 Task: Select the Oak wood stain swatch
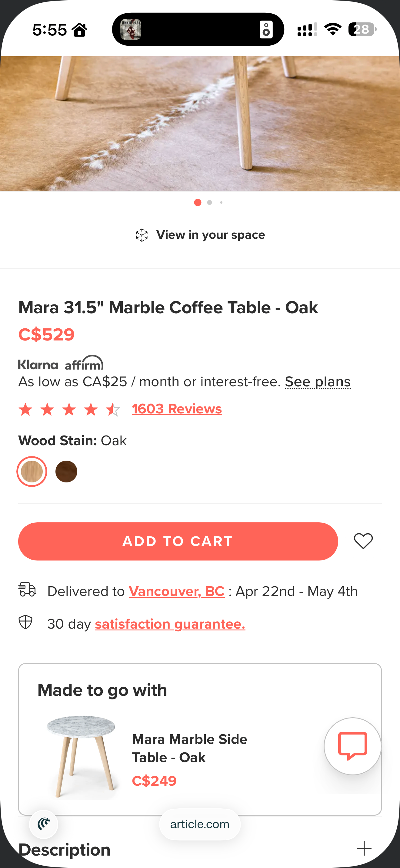pyautogui.click(x=32, y=472)
